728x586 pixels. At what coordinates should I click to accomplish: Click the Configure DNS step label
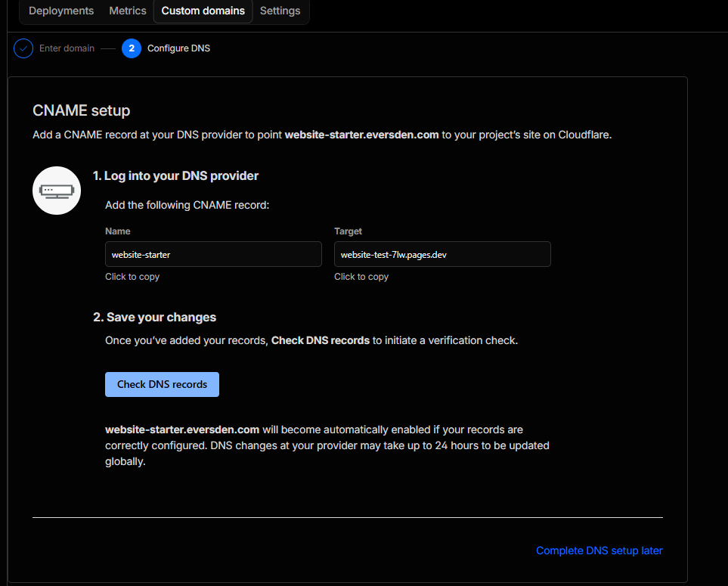(x=178, y=48)
